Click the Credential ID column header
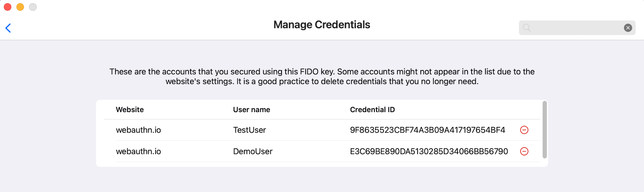 (372, 110)
